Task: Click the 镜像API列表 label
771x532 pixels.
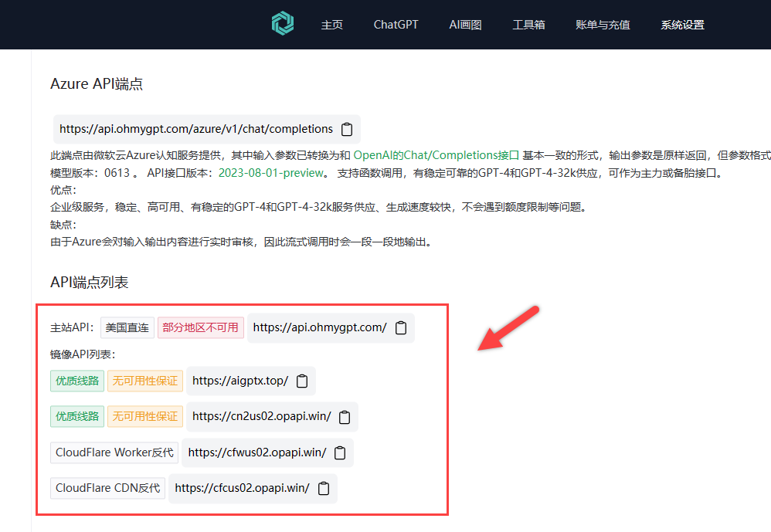Action: coord(83,354)
